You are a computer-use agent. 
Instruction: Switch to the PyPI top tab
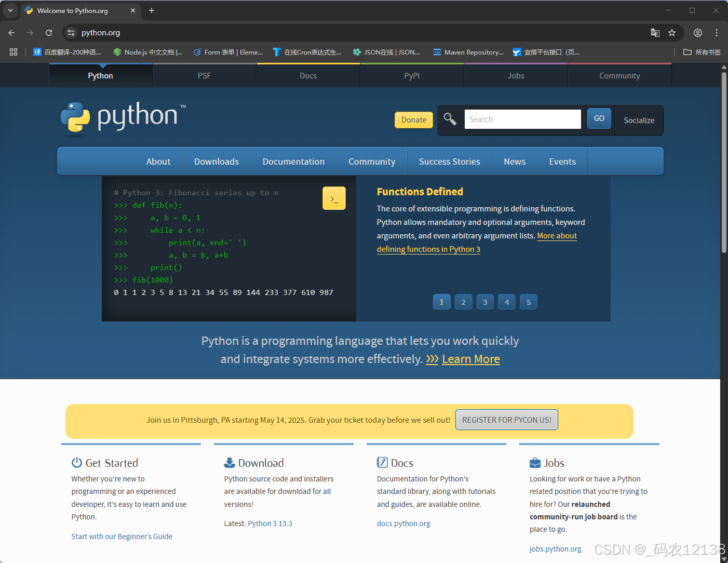[x=412, y=75]
